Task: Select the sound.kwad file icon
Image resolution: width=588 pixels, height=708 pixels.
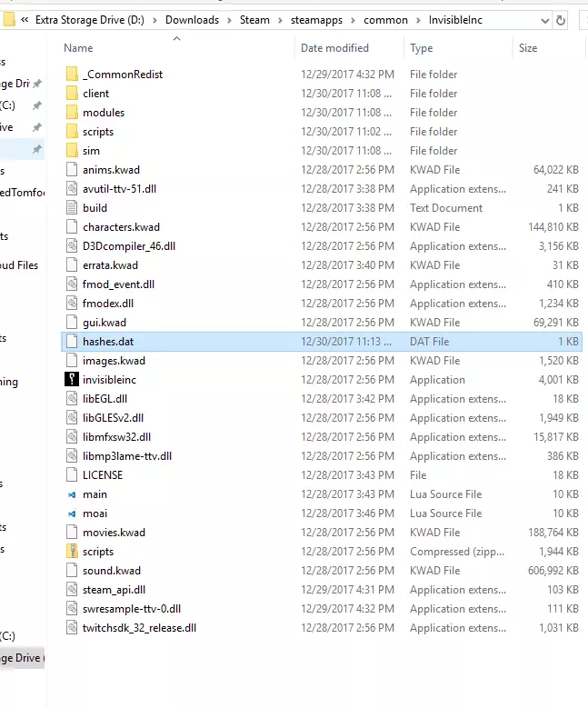Action: 72,571
